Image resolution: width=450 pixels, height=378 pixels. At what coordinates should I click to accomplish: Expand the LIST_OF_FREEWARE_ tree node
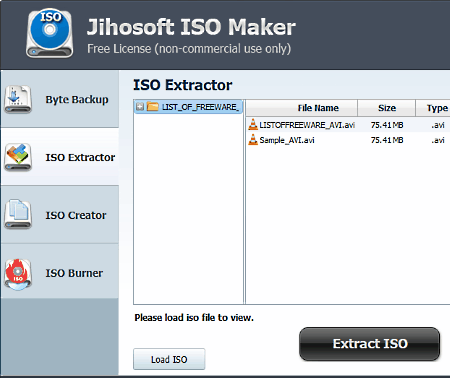140,107
